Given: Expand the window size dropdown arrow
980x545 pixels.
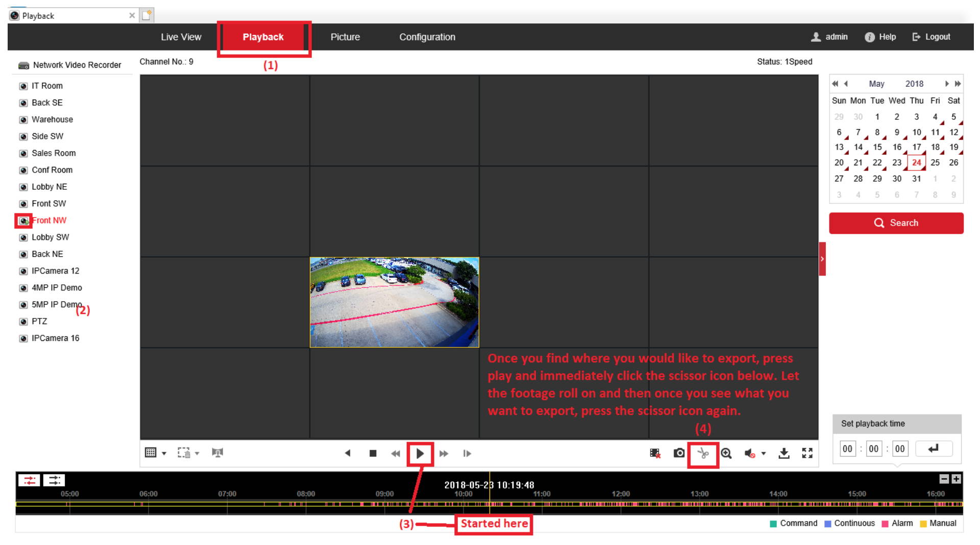Looking at the screenshot, I should [197, 453].
